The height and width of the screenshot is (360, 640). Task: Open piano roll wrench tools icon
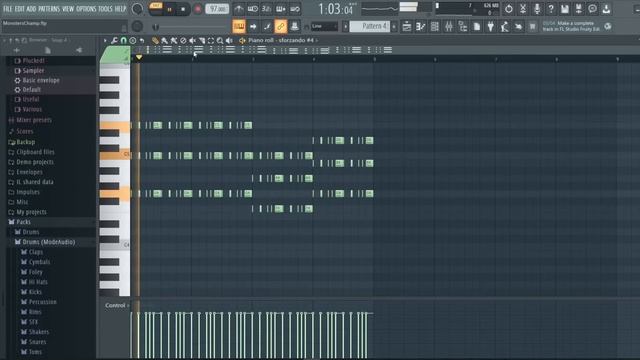coord(114,40)
